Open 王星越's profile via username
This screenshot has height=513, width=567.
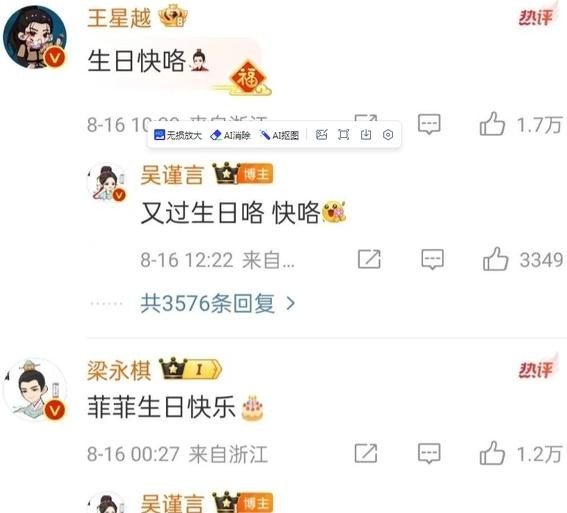coord(119,18)
